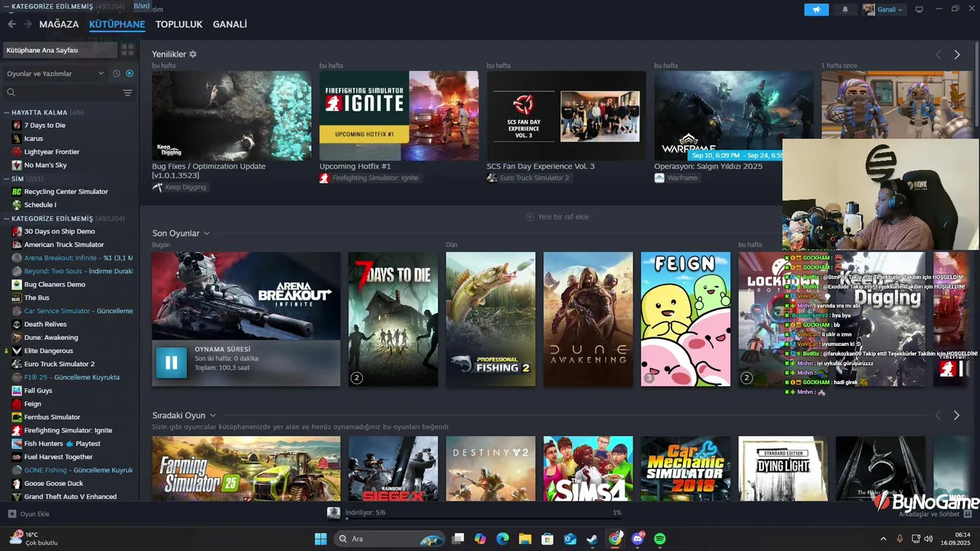
Task: Open the MAĞAZA tab
Action: coord(59,24)
